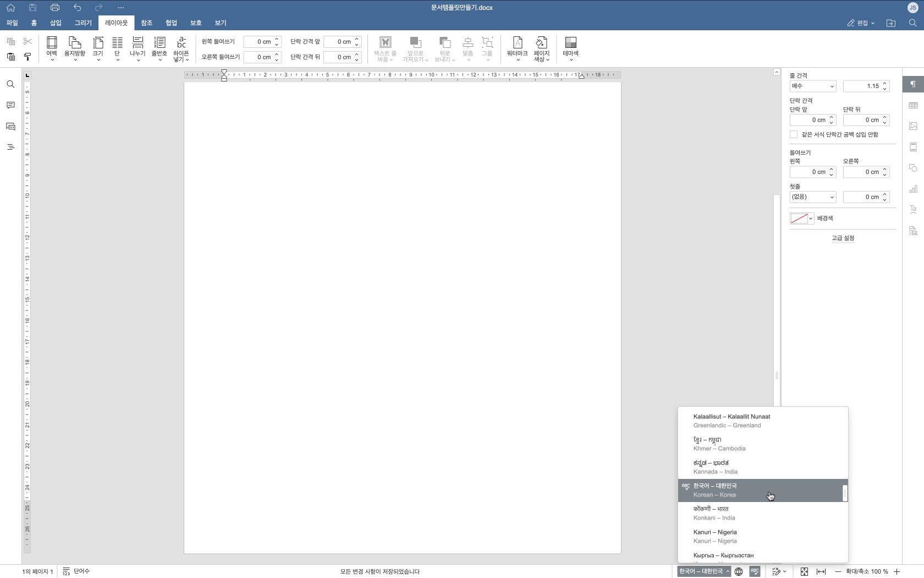
Task: Open the 배수 line spacing dropdown
Action: (813, 86)
